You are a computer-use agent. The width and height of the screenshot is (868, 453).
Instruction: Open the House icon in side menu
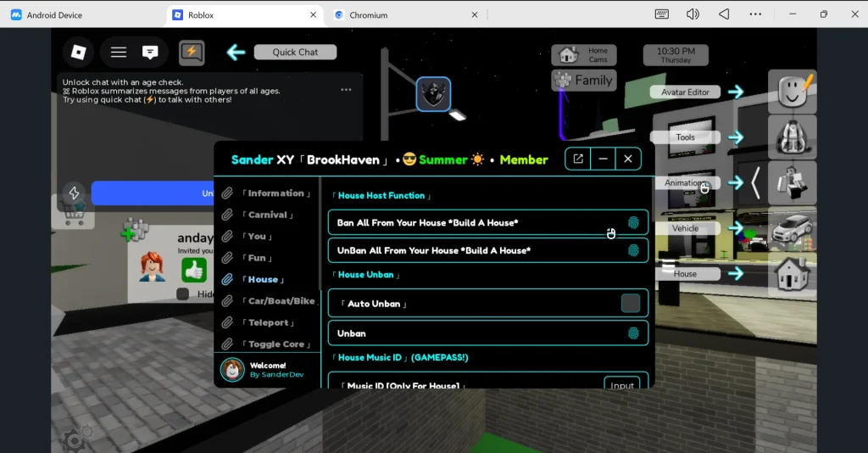point(793,275)
